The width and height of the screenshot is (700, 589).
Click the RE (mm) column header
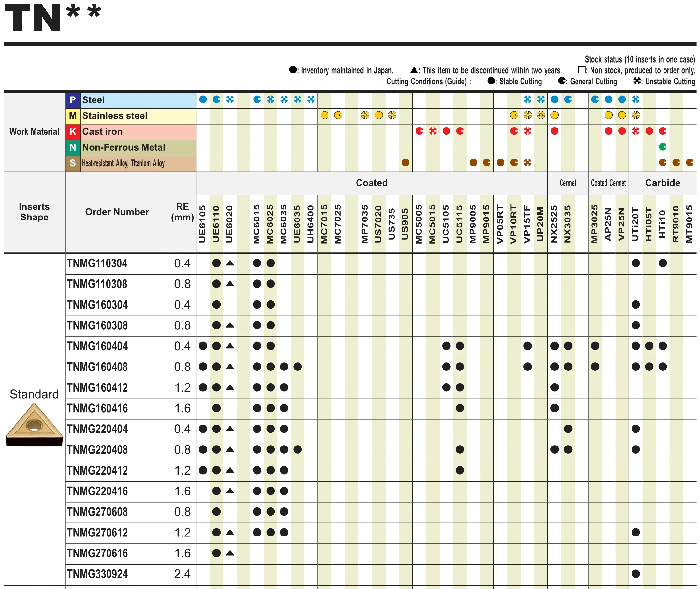point(182,212)
